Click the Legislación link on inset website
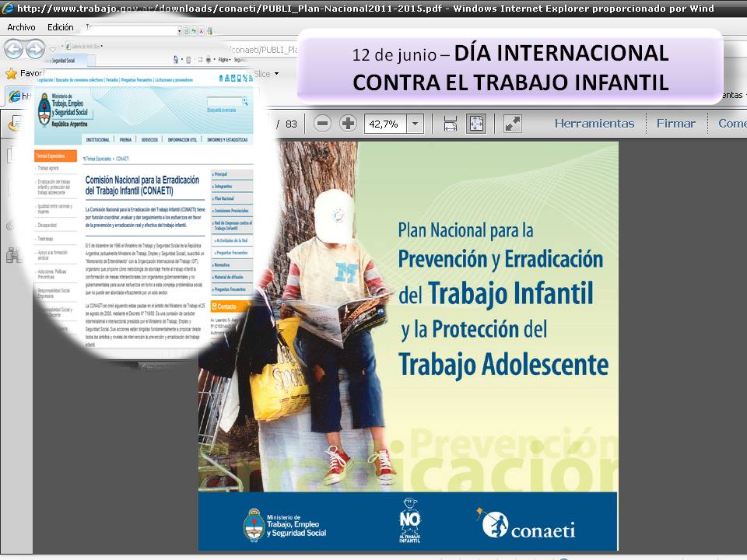 (x=45, y=80)
